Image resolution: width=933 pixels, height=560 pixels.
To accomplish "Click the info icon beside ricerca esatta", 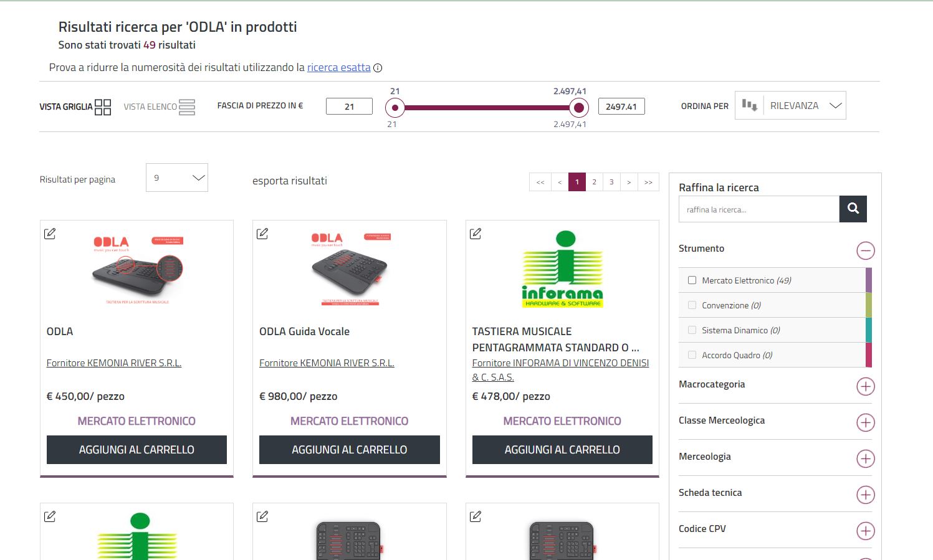I will click(x=378, y=68).
